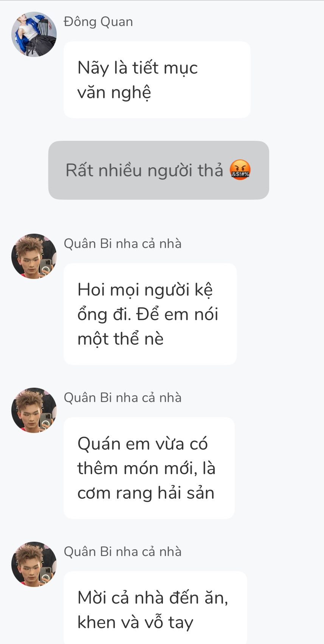324x644 pixels.
Task: Click sender name above 'Quán em vừa có' bubble
Action: (122, 398)
